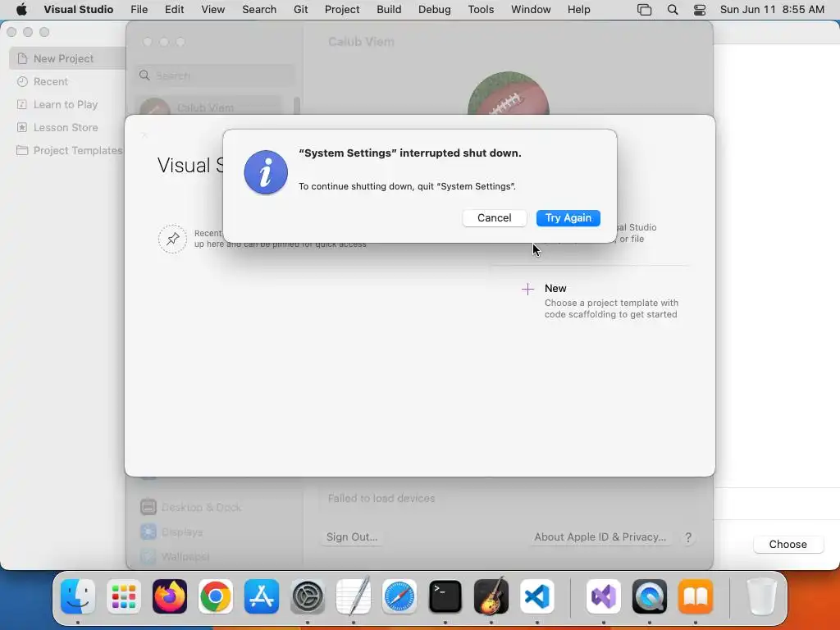Select Displays in Settings sidebar
This screenshot has width=840, height=630.
172,532
